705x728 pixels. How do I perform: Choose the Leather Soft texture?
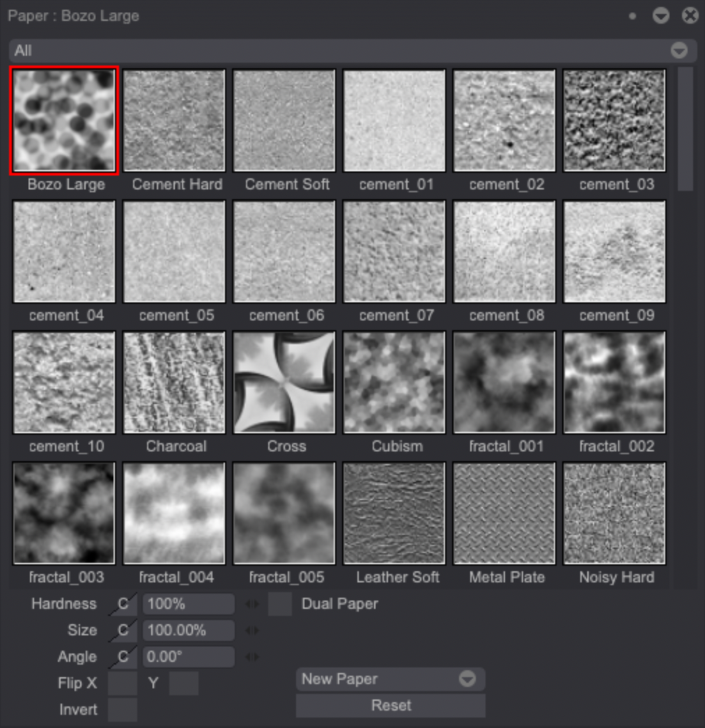point(394,513)
